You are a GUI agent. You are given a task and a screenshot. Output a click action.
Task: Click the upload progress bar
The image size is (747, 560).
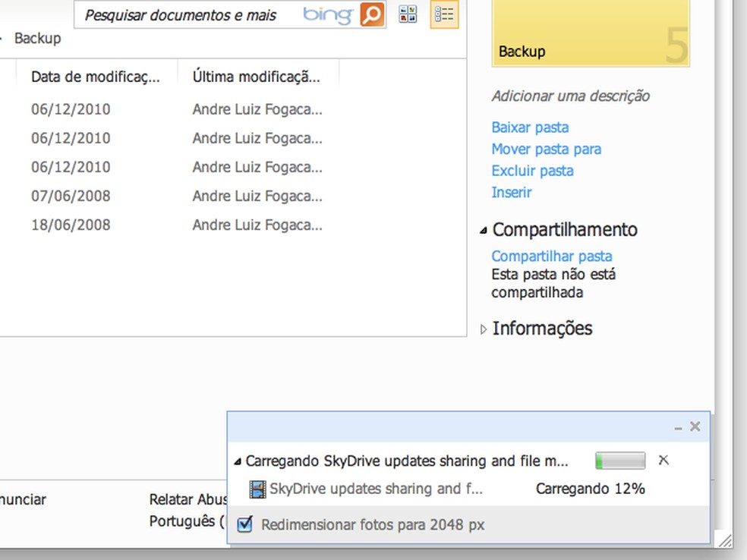click(x=619, y=460)
